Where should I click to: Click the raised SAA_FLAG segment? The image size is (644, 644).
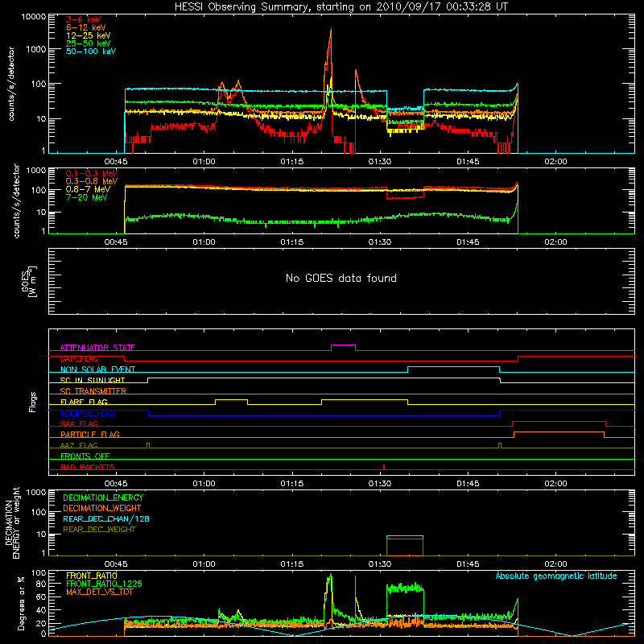[559, 421]
